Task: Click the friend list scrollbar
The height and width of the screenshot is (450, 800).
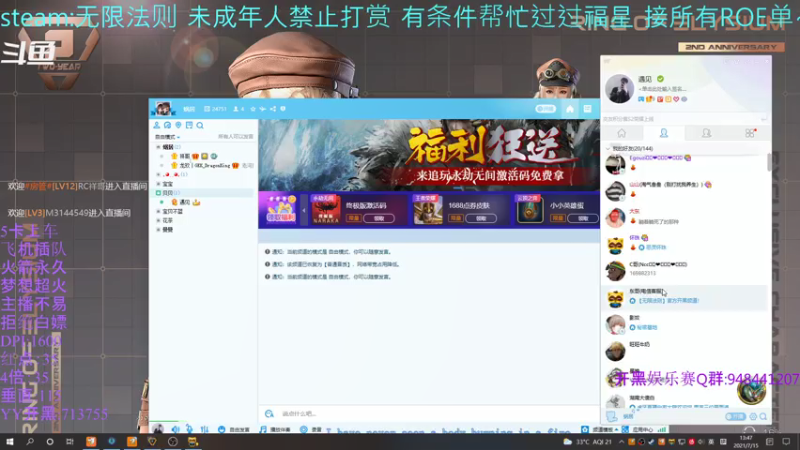Action: click(x=769, y=162)
